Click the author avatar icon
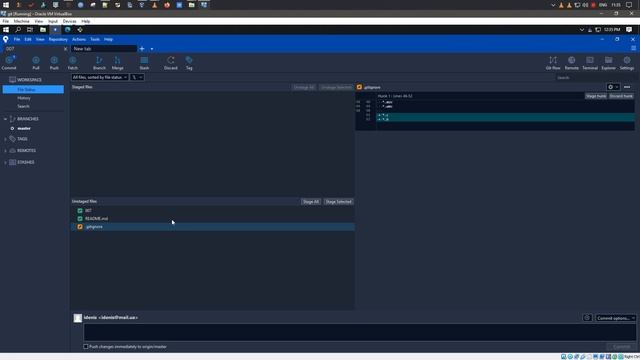Viewport: 640px width, 360px height. coord(78,318)
